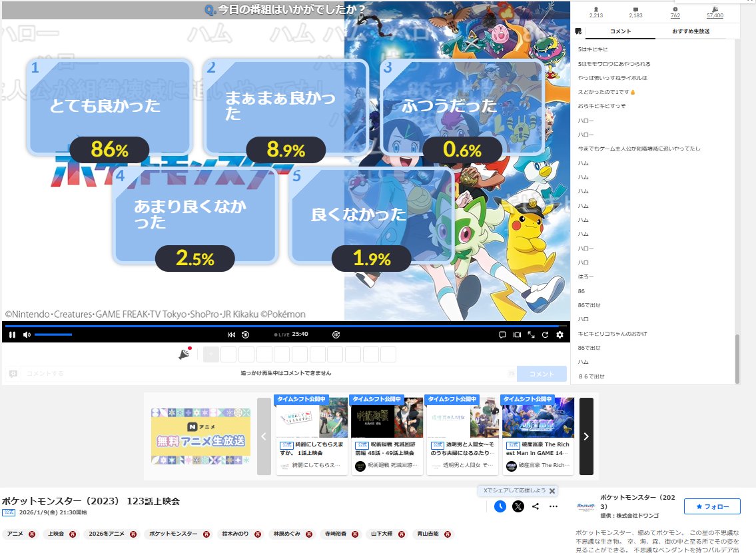Image resolution: width=756 pixels, height=553 pixels.
Task: Open the 鈴木みのり tag
Action: pos(235,534)
